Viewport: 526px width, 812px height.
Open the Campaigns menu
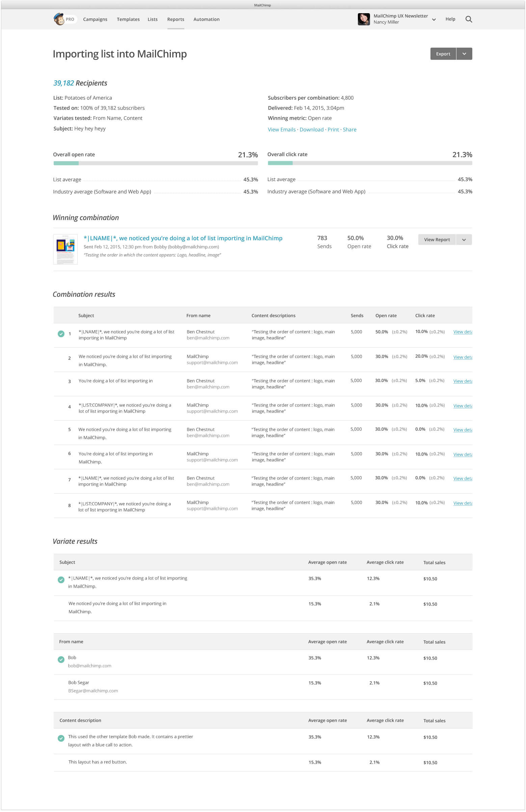click(95, 20)
